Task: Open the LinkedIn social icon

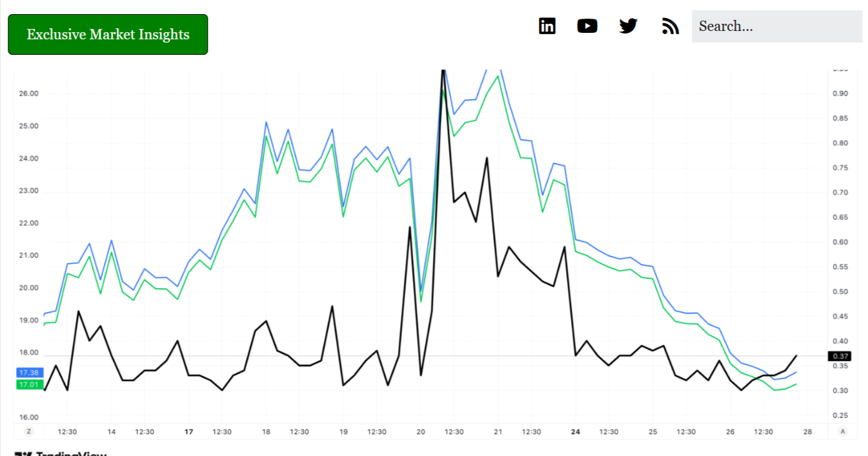Action: click(x=547, y=26)
